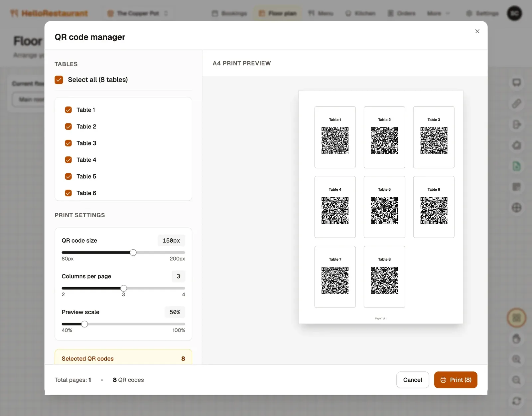Click the orange QR code tool in sidebar
532x416 pixels.
tap(516, 318)
